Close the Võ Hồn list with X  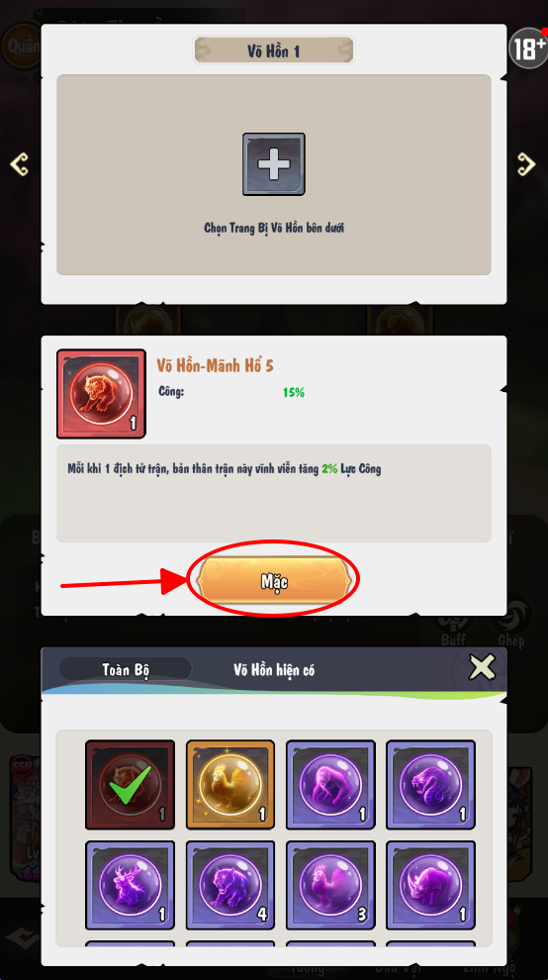[x=483, y=667]
